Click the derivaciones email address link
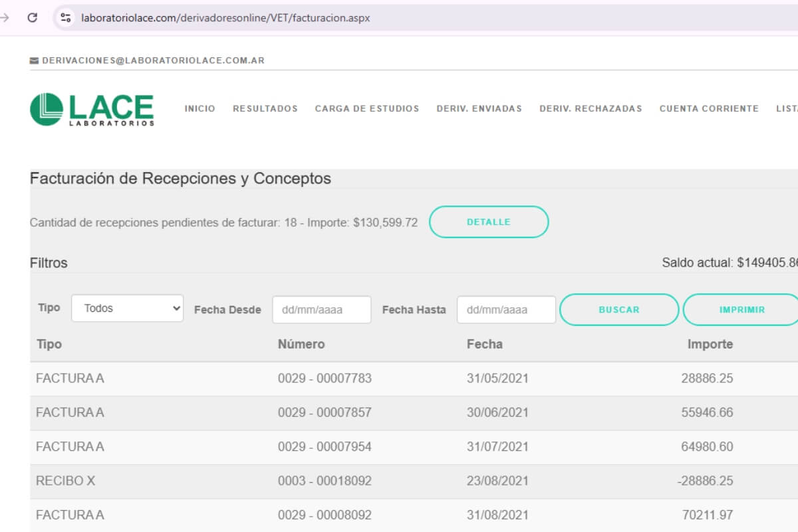Viewport: 798px width, 532px height. (x=153, y=61)
